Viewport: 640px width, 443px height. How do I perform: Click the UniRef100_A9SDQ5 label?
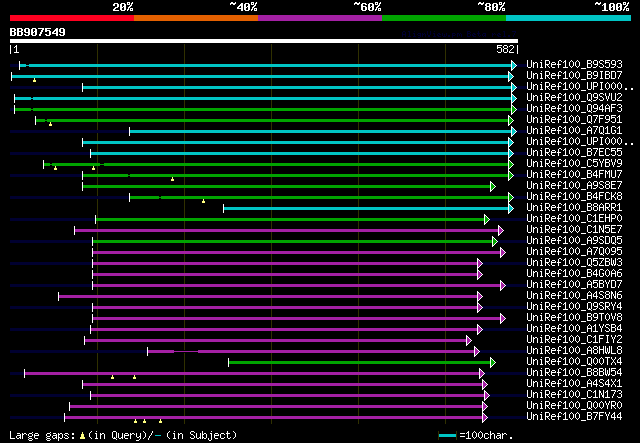[x=574, y=241]
